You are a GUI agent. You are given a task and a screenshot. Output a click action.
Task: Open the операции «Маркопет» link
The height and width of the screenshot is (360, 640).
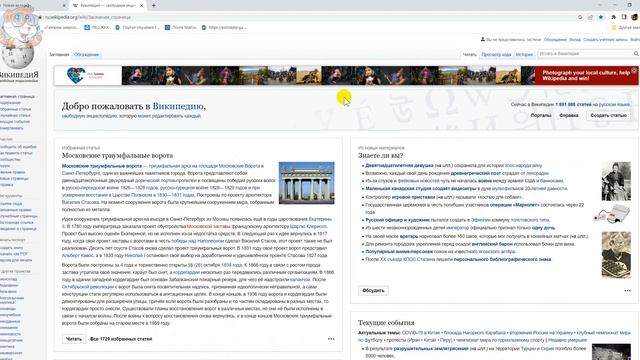click(514, 205)
